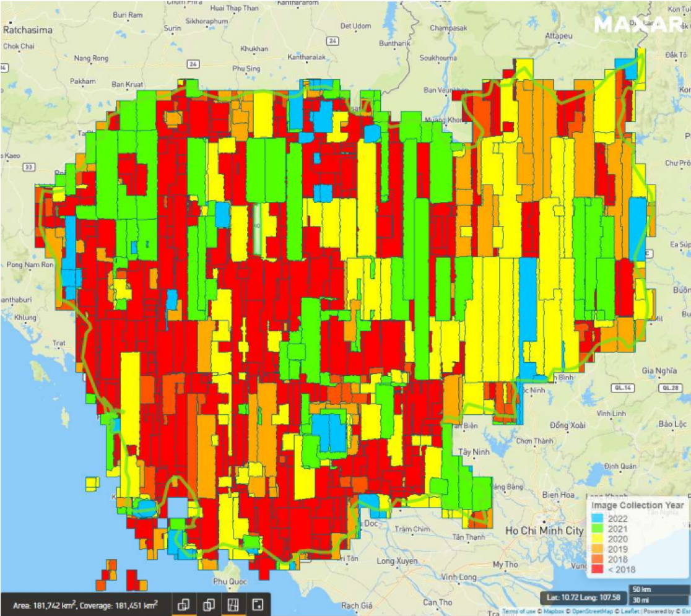The width and height of the screenshot is (691, 616).
Task: Click the 'Kantharalak' map label
Action: [306, 57]
